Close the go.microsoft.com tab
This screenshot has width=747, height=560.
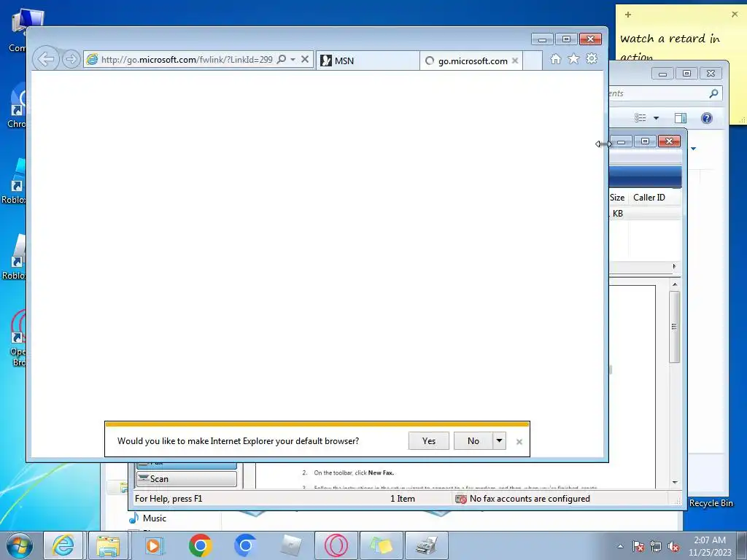[515, 61]
